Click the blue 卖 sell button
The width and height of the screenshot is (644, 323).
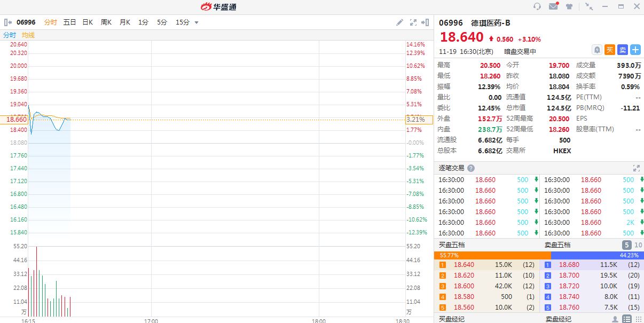(623, 50)
